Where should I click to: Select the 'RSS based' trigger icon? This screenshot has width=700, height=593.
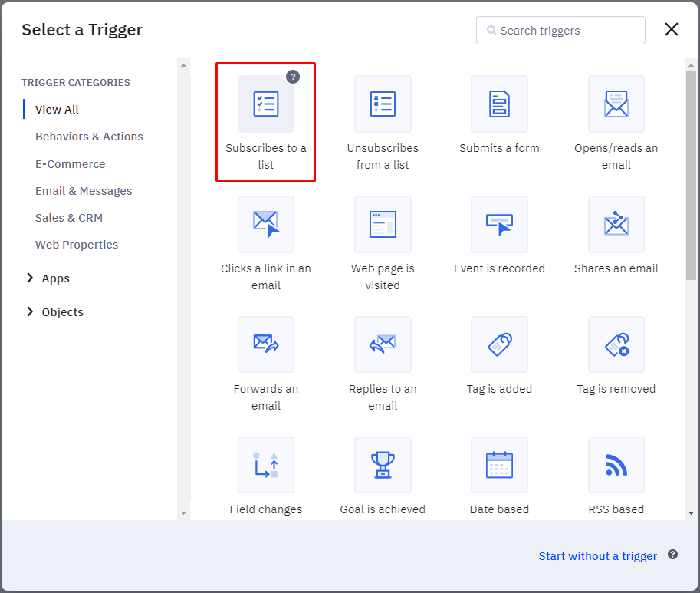[616, 466]
